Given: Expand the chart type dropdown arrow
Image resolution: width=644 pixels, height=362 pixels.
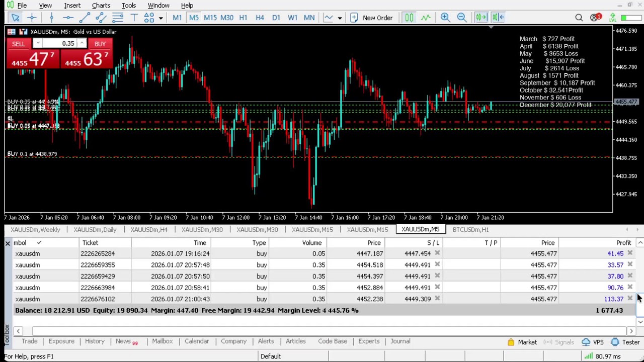Looking at the screenshot, I should [x=340, y=18].
